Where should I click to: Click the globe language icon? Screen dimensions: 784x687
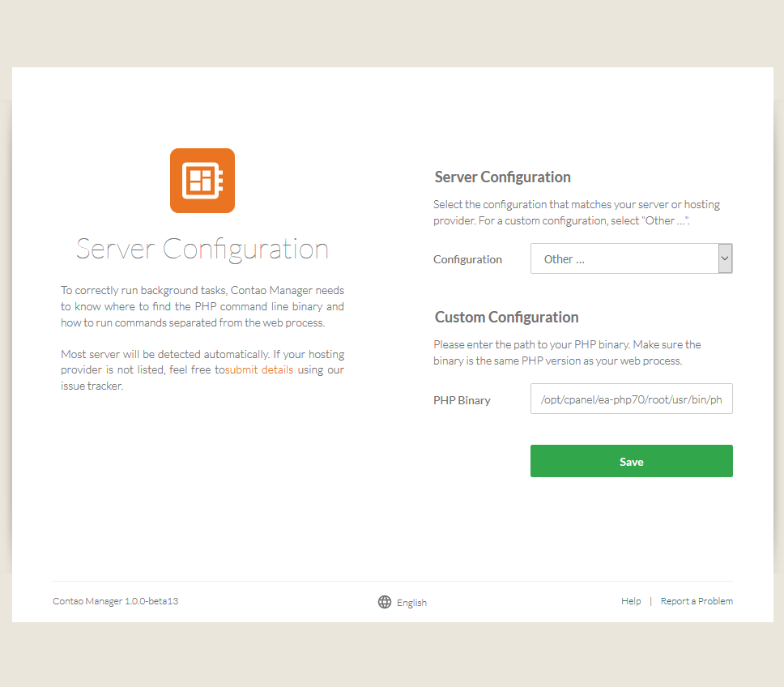click(385, 602)
